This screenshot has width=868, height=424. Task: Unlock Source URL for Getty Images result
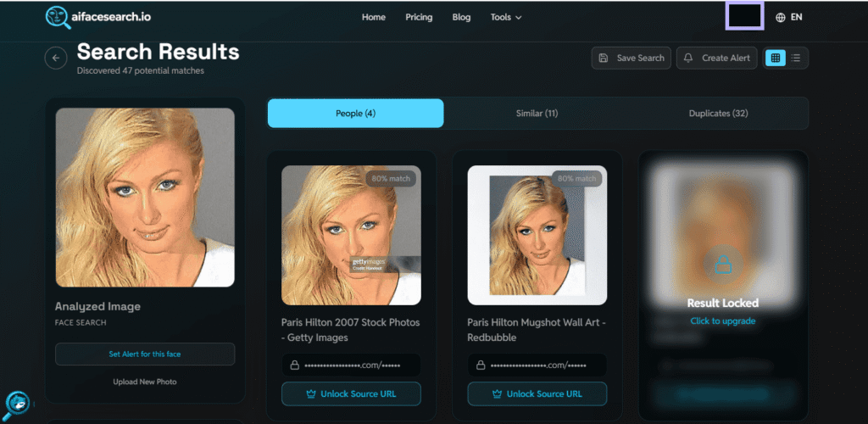(351, 394)
